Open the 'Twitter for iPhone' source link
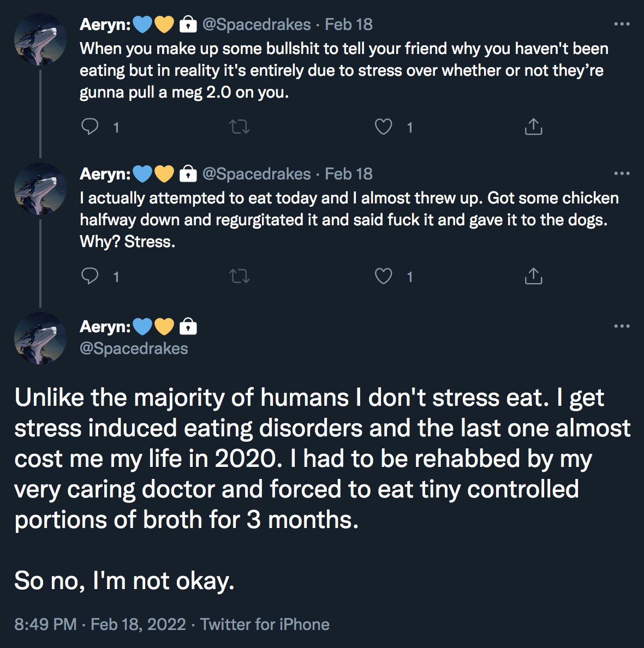This screenshot has height=648, width=644. (x=265, y=624)
